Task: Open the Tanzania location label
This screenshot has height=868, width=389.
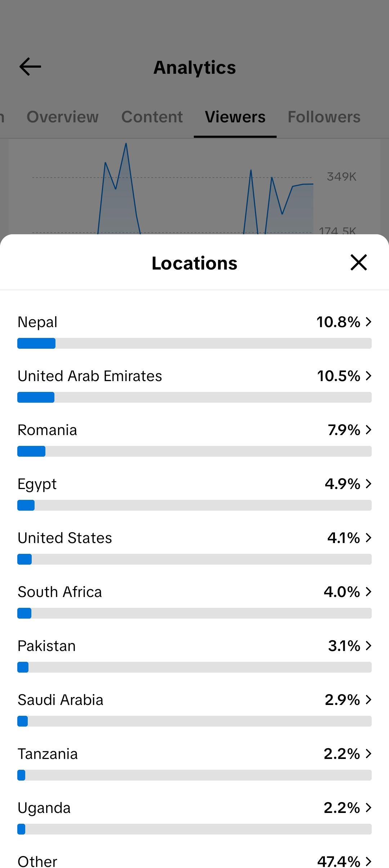Action: tap(48, 754)
